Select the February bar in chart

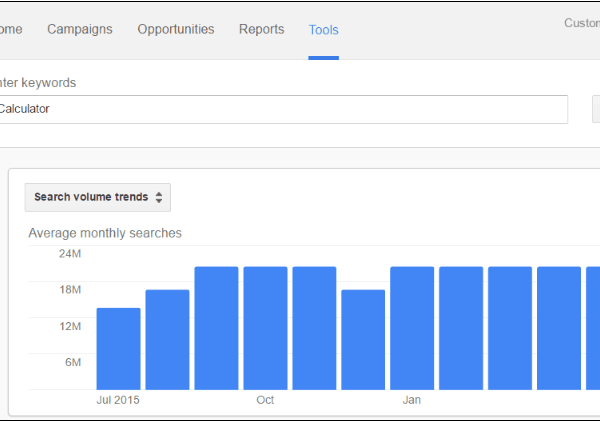[461, 328]
